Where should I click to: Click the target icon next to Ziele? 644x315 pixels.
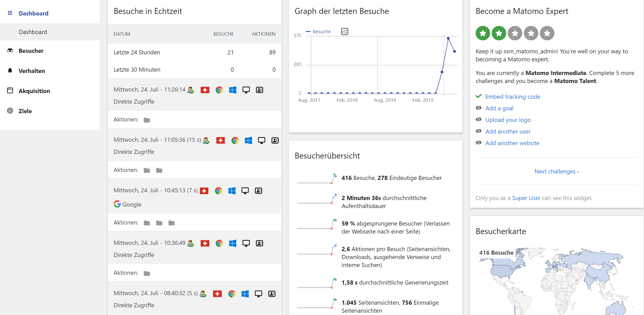point(10,111)
